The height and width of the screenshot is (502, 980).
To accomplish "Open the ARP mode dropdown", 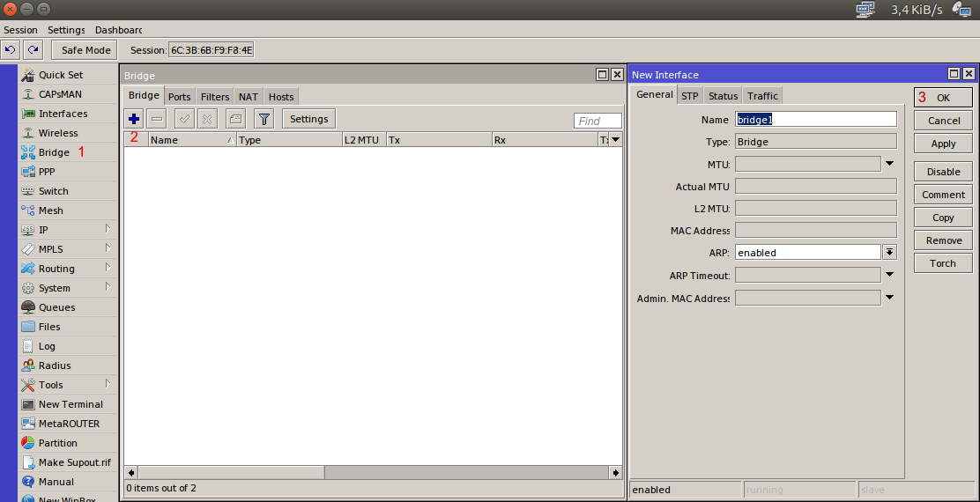I will tap(889, 253).
